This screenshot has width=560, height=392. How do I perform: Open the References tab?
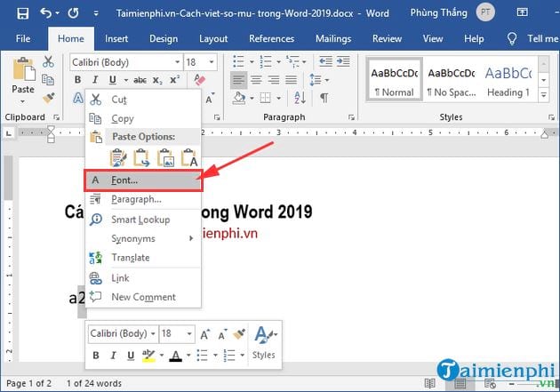pos(272,38)
